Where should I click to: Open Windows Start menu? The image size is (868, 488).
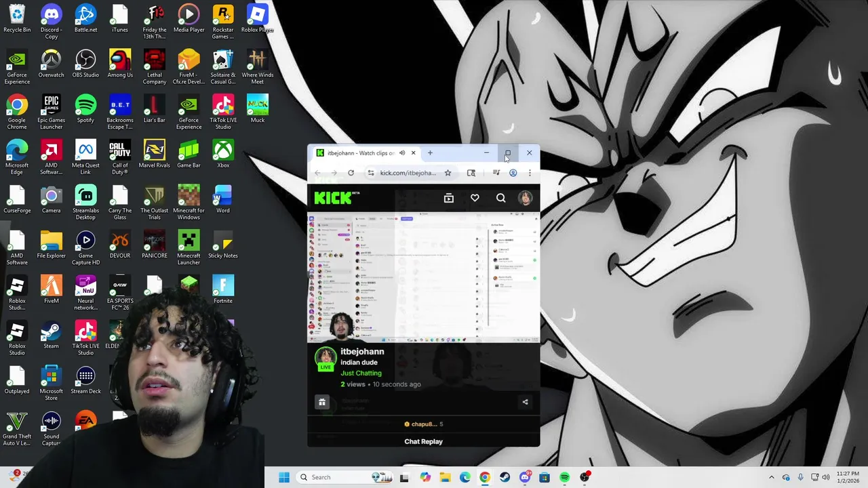(284, 477)
